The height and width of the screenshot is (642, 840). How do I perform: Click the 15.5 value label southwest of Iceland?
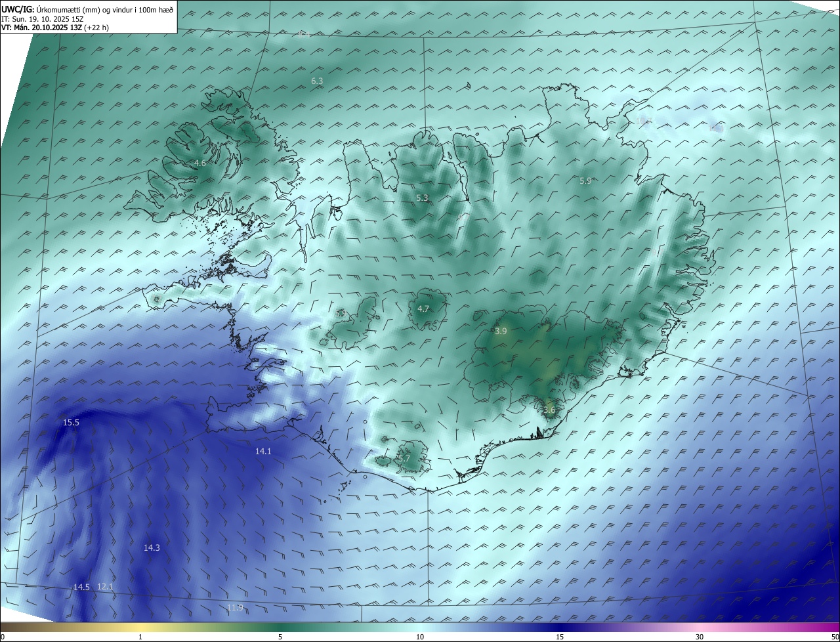tap(71, 423)
